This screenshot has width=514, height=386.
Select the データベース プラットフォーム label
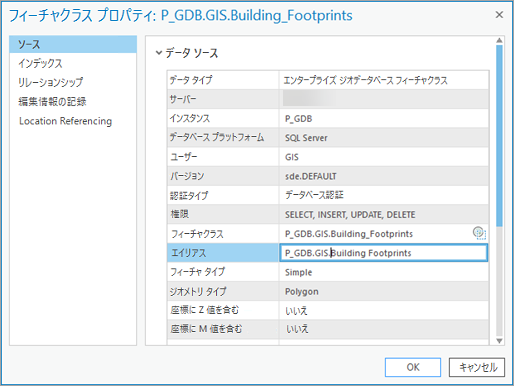217,137
